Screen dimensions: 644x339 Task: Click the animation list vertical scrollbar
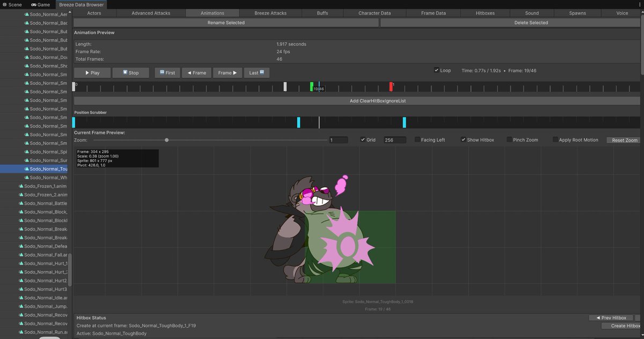70,270
